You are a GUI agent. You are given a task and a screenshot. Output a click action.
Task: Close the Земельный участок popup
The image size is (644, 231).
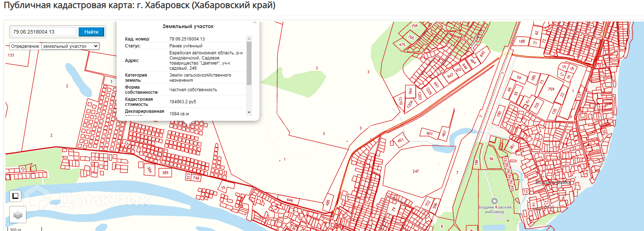(255, 23)
